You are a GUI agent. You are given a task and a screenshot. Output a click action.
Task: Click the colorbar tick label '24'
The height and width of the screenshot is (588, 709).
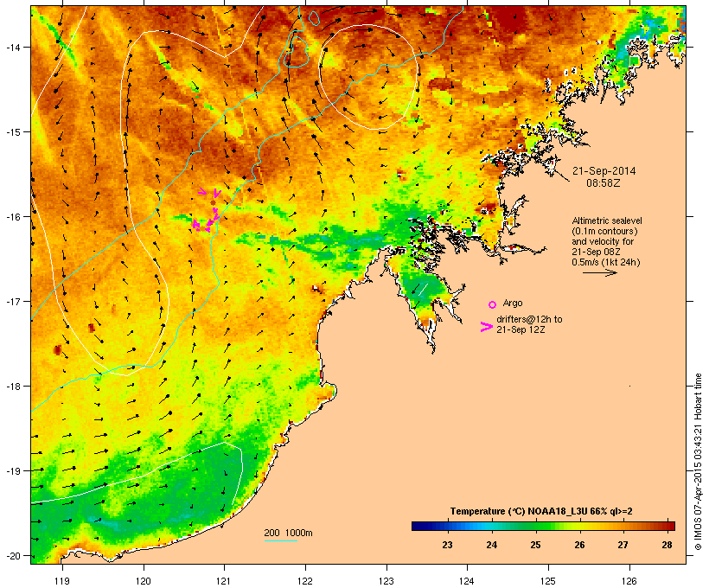click(x=491, y=545)
